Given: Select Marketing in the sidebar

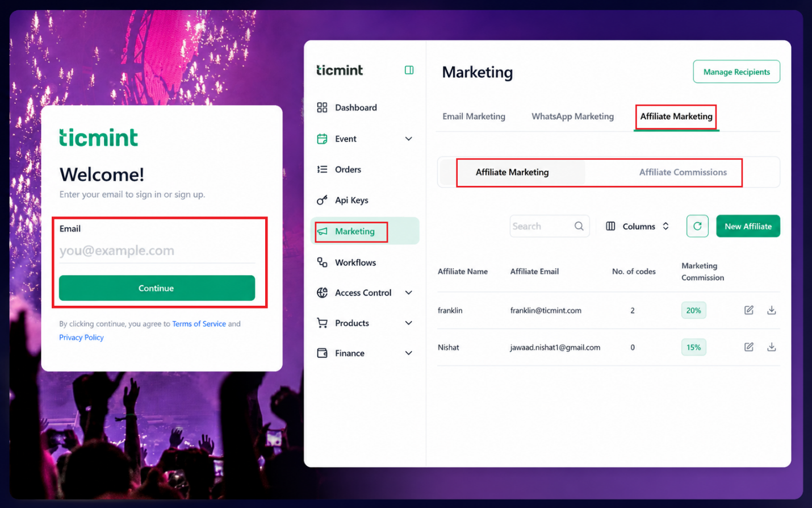Looking at the screenshot, I should pos(365,231).
